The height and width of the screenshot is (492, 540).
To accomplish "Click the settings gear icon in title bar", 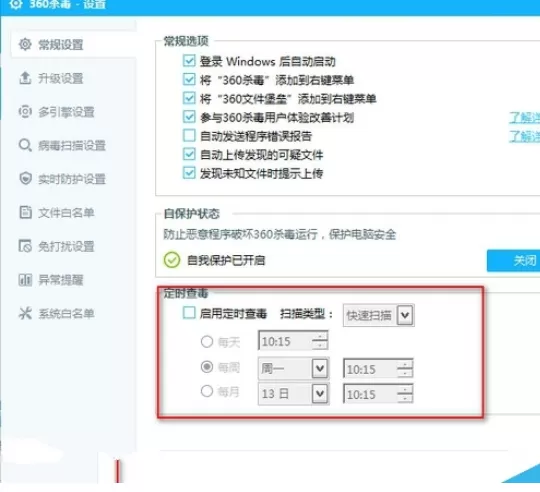I will (x=16, y=4).
